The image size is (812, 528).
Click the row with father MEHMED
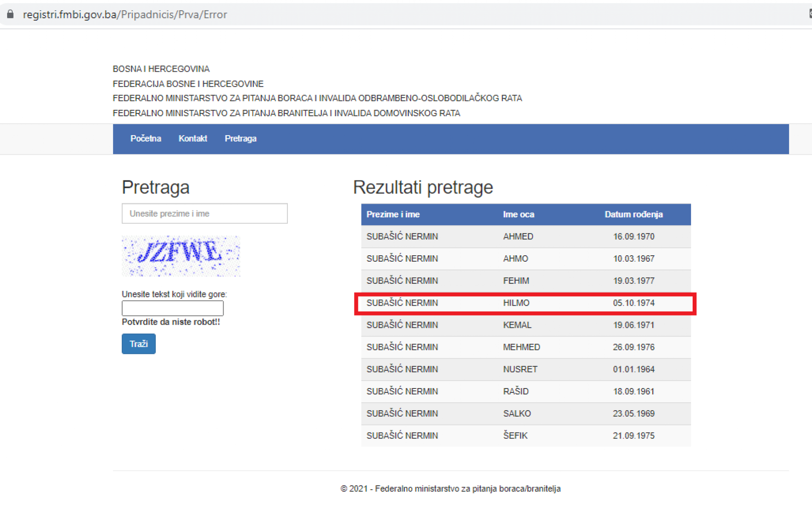click(x=525, y=347)
